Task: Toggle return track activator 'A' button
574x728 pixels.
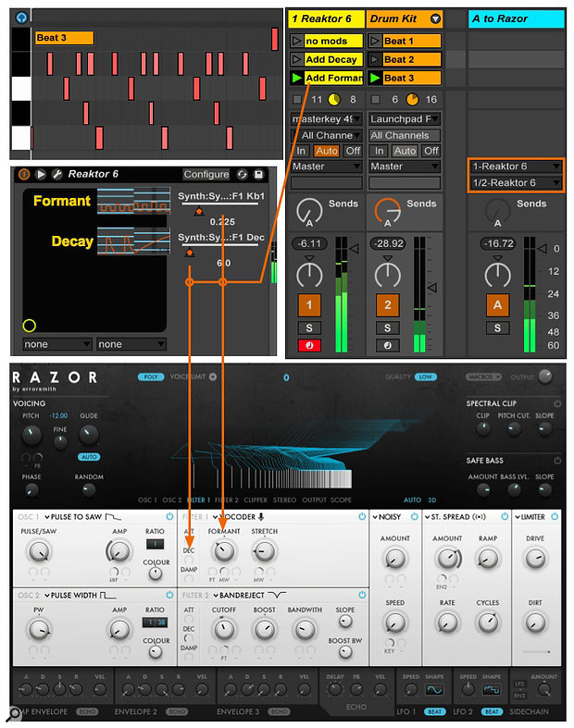Action: point(497,305)
